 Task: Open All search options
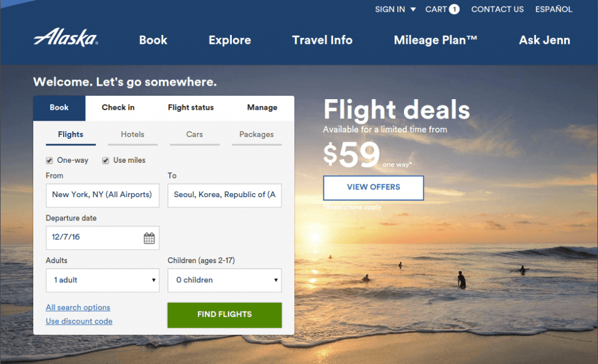point(78,307)
